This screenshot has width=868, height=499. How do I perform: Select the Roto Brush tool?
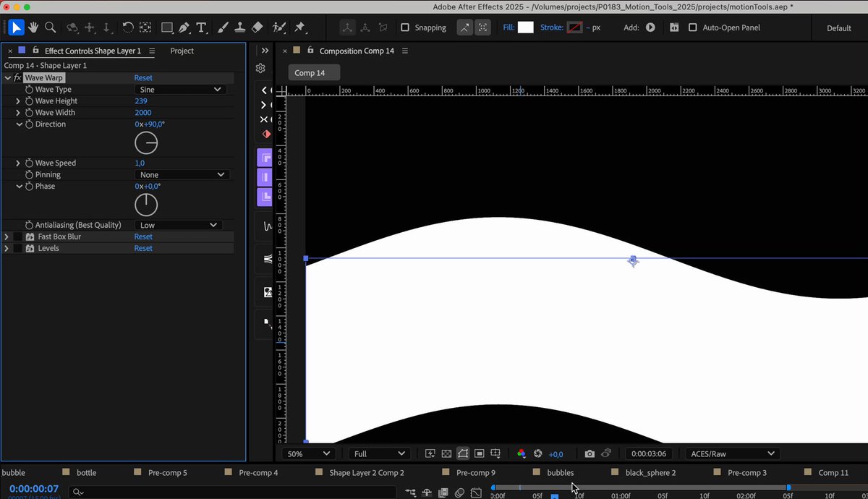pos(279,27)
